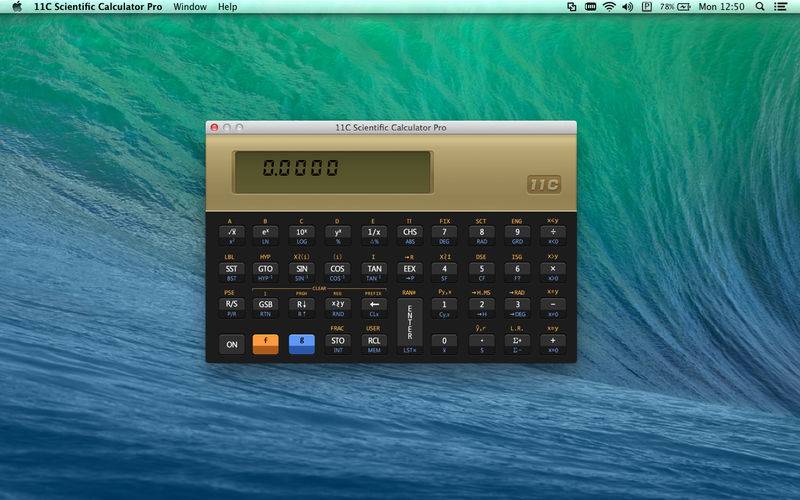
Task: Select the y^x power key
Action: [x=338, y=235]
